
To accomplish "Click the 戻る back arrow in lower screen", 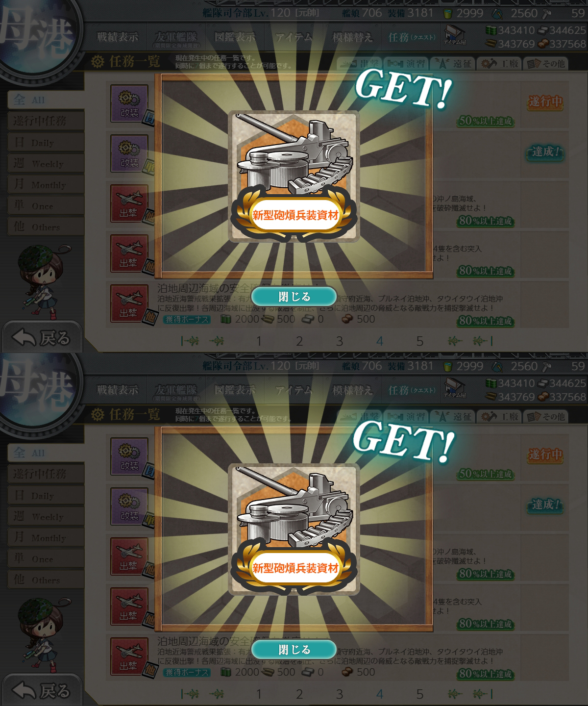I will coord(41,690).
